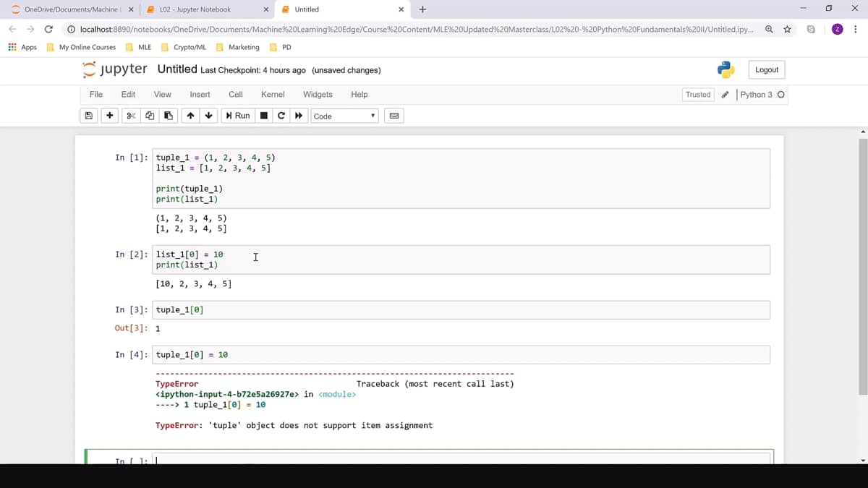Open a new browser tab

(x=422, y=9)
